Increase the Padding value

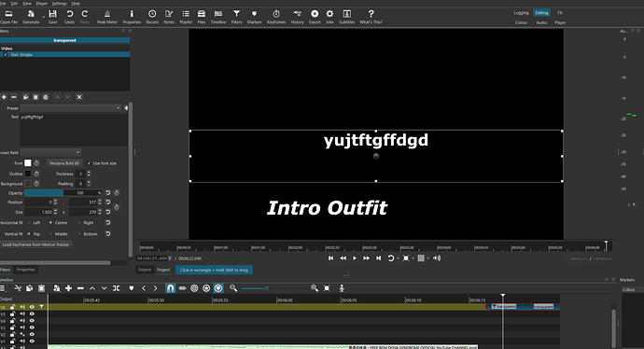[x=89, y=182]
